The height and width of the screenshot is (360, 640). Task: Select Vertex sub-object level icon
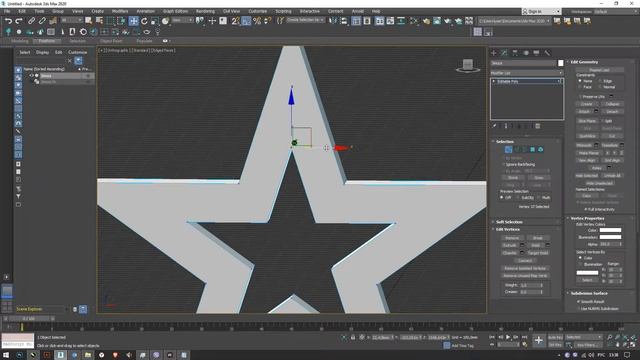(x=508, y=150)
